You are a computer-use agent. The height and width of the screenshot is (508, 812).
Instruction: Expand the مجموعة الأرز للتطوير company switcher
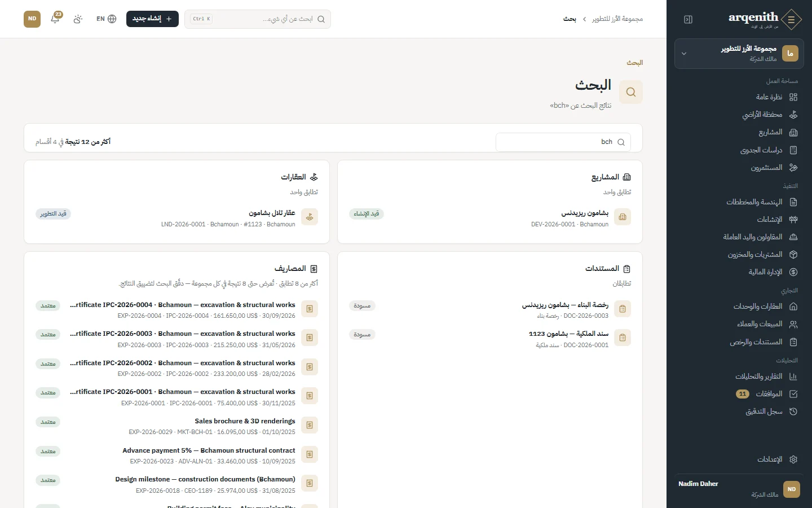[739, 54]
